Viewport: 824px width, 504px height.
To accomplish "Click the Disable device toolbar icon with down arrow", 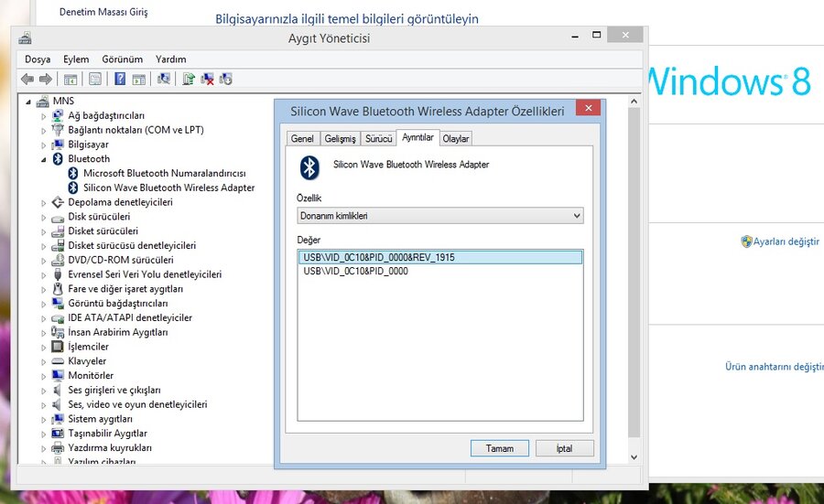I will coord(226,79).
